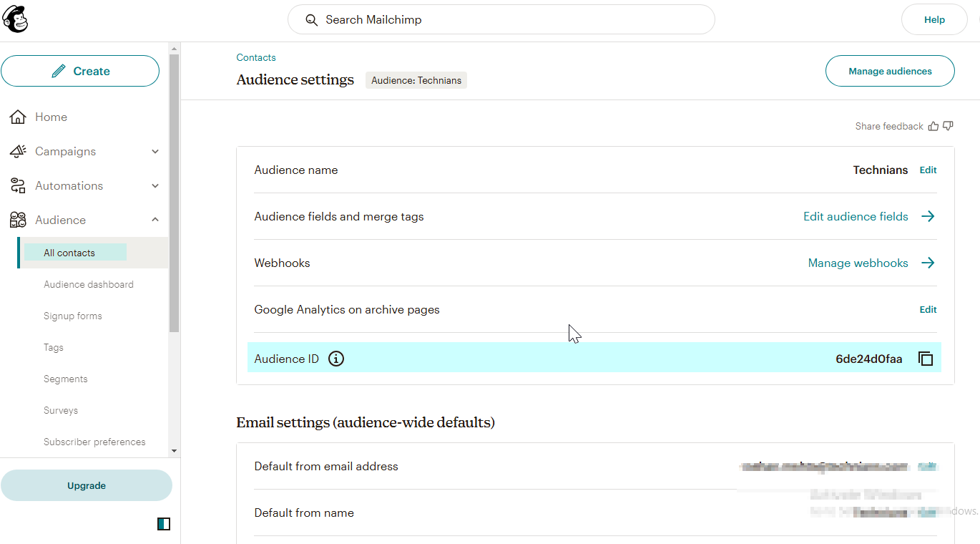This screenshot has width=980, height=544.
Task: Open Signup forms
Action: [x=73, y=316]
